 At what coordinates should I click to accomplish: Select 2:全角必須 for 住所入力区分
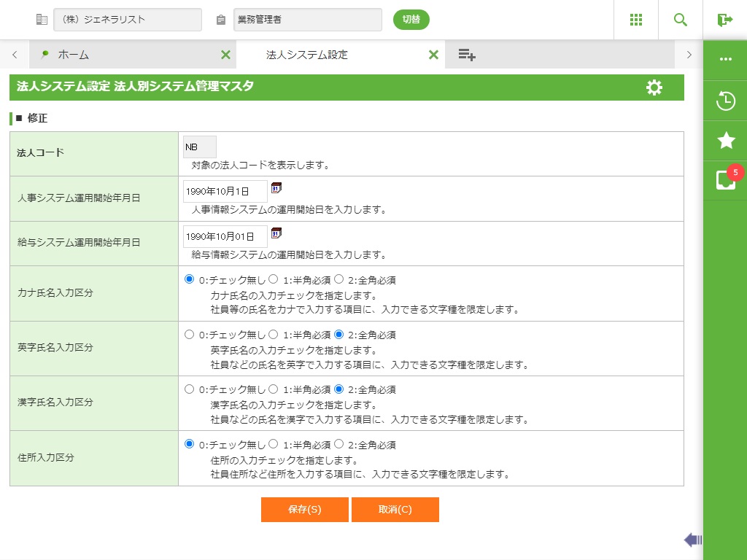click(x=338, y=443)
